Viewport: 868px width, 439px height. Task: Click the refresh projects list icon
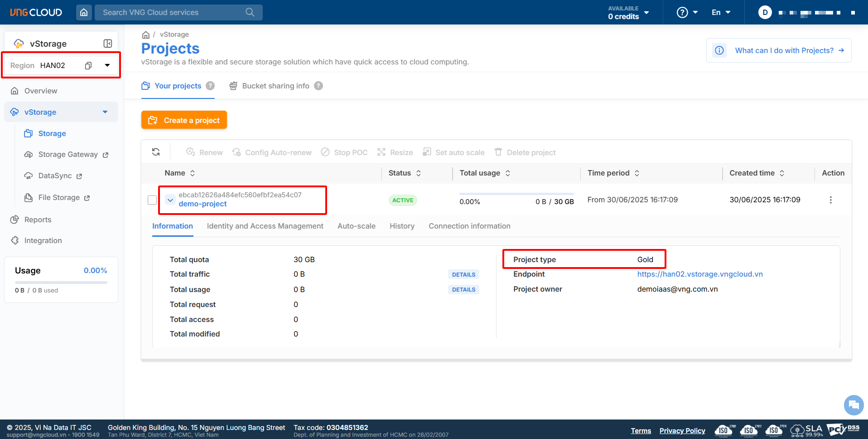pos(156,152)
